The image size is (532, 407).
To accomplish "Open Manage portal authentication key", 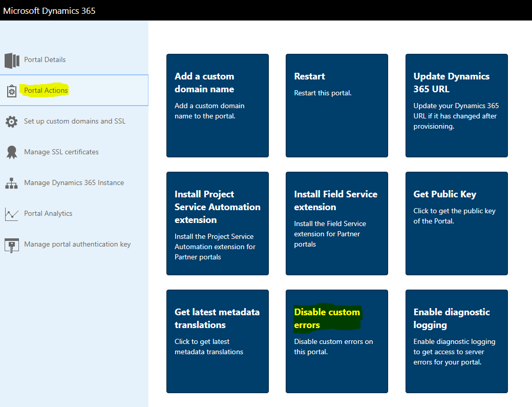I will [74, 245].
